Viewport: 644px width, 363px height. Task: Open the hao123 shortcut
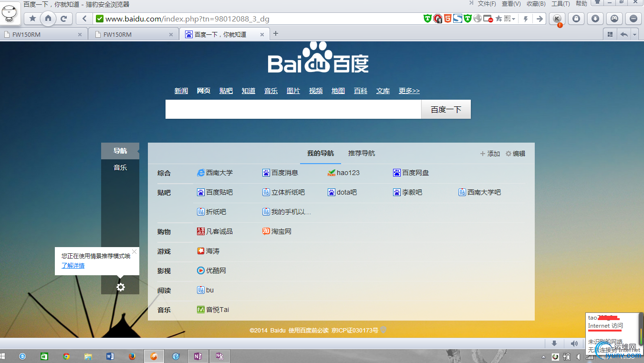[x=343, y=173]
